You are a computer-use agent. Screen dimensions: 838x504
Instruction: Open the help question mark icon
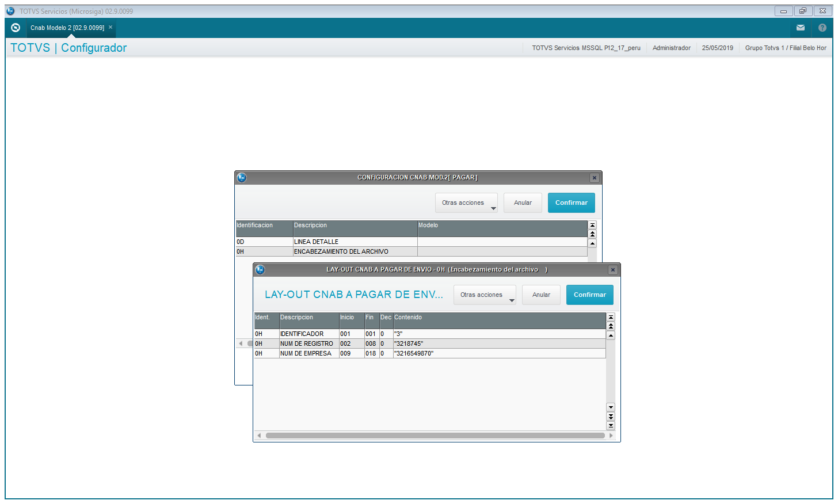pyautogui.click(x=822, y=28)
